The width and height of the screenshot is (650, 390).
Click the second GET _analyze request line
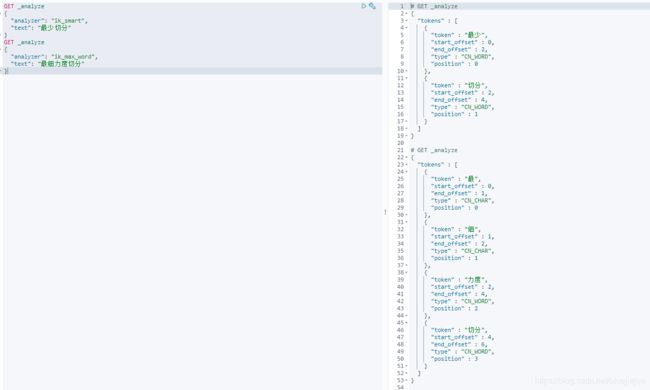(x=24, y=42)
